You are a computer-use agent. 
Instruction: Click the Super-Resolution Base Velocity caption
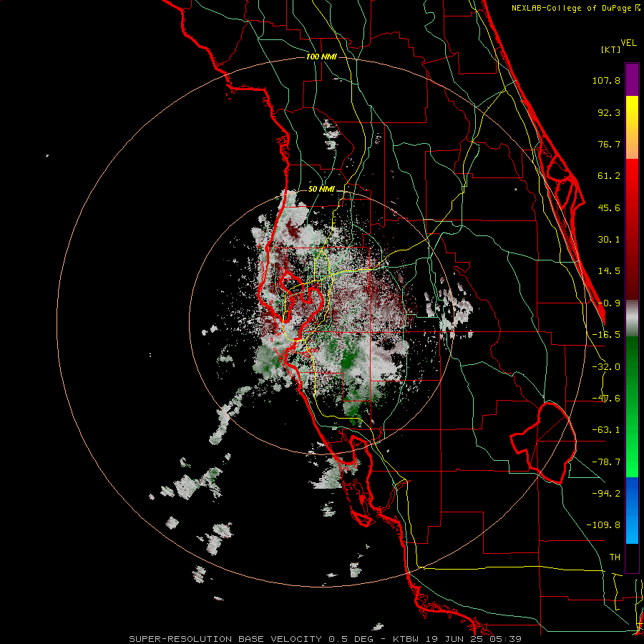326,639
